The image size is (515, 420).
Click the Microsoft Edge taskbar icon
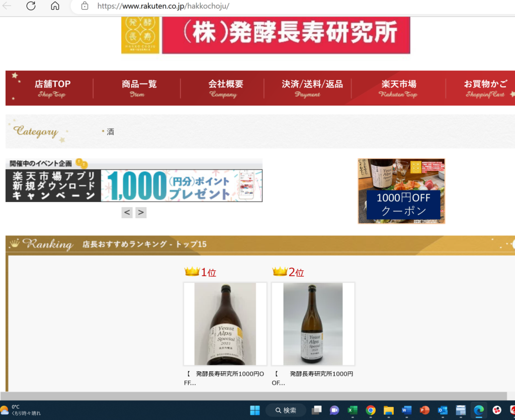(479, 410)
